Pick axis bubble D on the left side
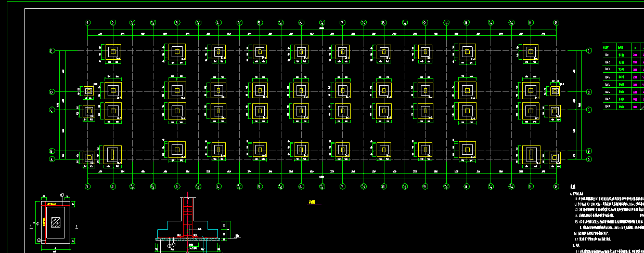Image resolution: width=644 pixels, height=253 pixels. click(51, 92)
